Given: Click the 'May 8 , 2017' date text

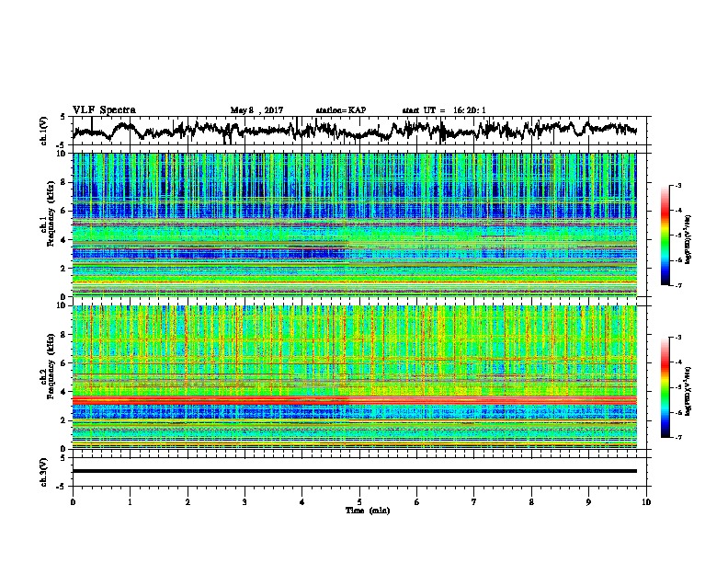Looking at the screenshot, I should [x=256, y=110].
